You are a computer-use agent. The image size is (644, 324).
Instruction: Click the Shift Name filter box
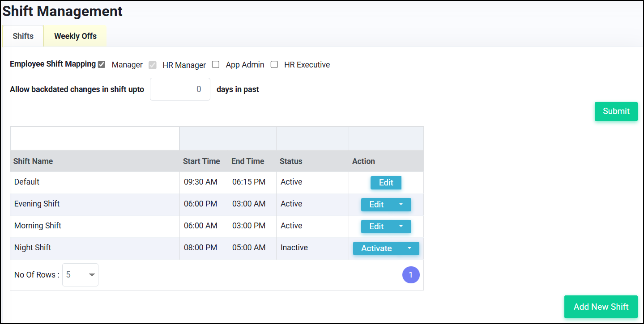tap(95, 139)
